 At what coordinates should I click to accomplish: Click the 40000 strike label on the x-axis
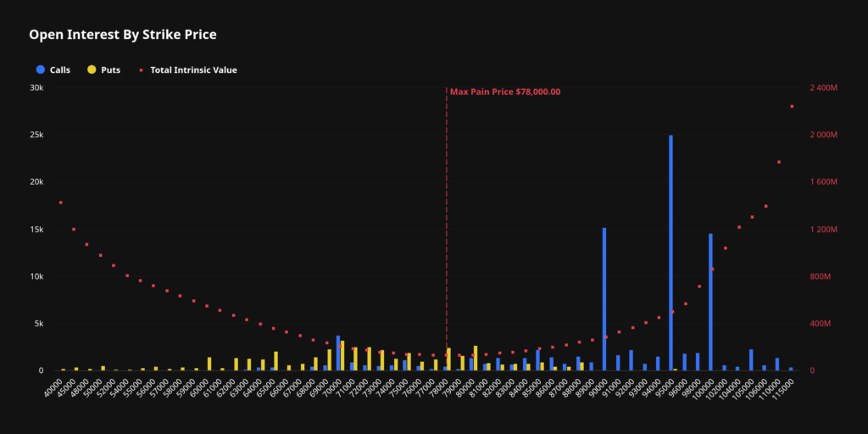[x=55, y=387]
